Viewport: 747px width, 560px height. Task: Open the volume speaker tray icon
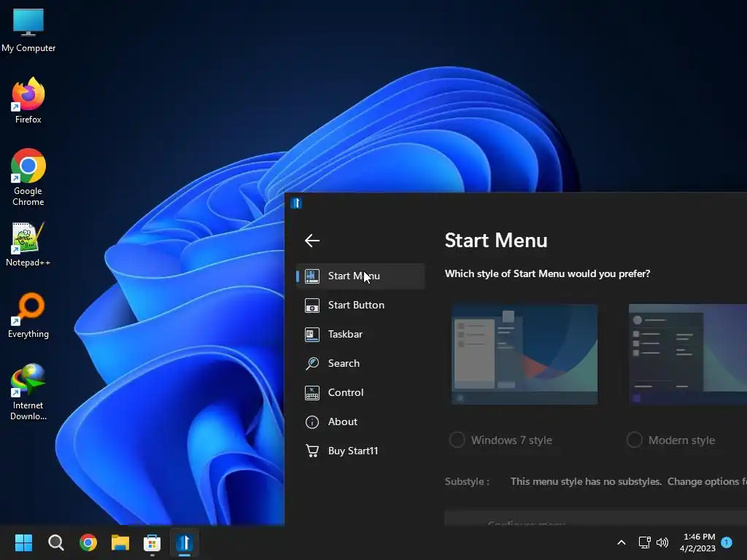(x=662, y=542)
